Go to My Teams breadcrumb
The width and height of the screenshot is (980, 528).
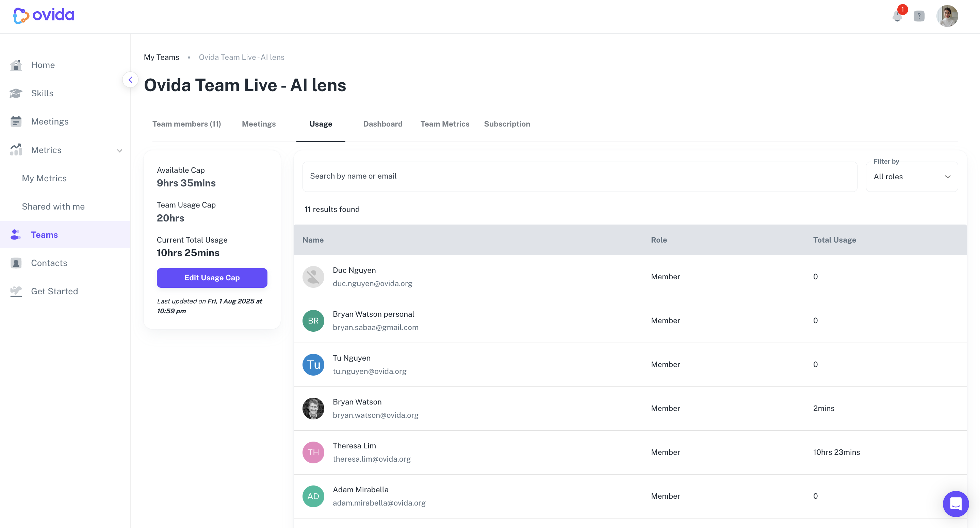pos(161,57)
